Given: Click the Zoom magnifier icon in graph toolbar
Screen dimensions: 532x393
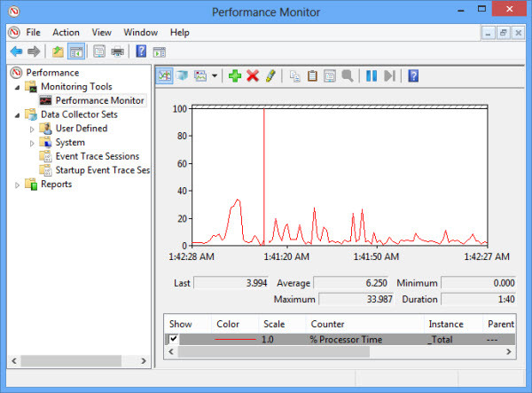Looking at the screenshot, I should tap(348, 75).
